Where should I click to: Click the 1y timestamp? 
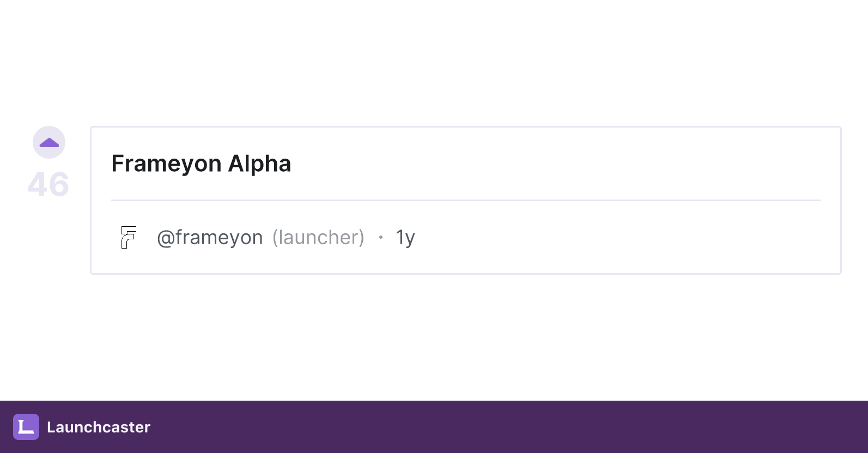405,237
